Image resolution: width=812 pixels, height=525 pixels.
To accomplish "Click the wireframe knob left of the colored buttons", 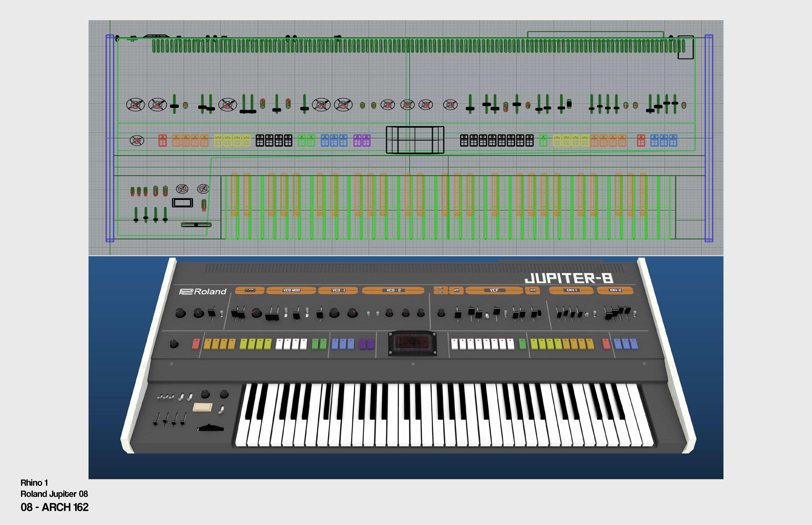I will [x=137, y=140].
